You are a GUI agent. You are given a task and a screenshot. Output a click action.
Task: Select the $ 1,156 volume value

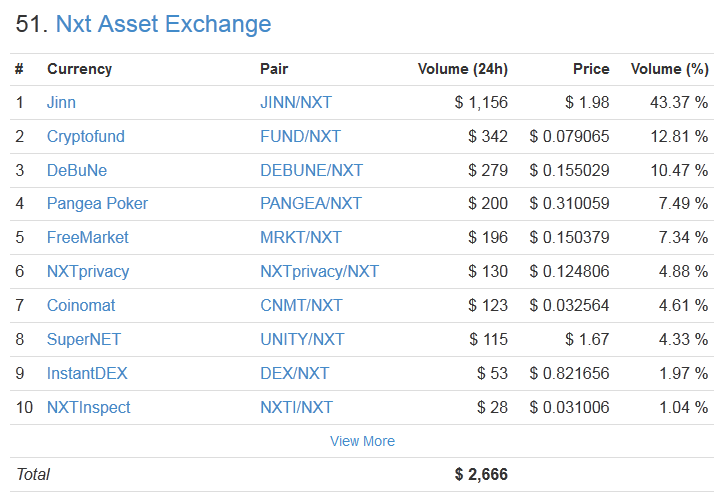pos(482,102)
